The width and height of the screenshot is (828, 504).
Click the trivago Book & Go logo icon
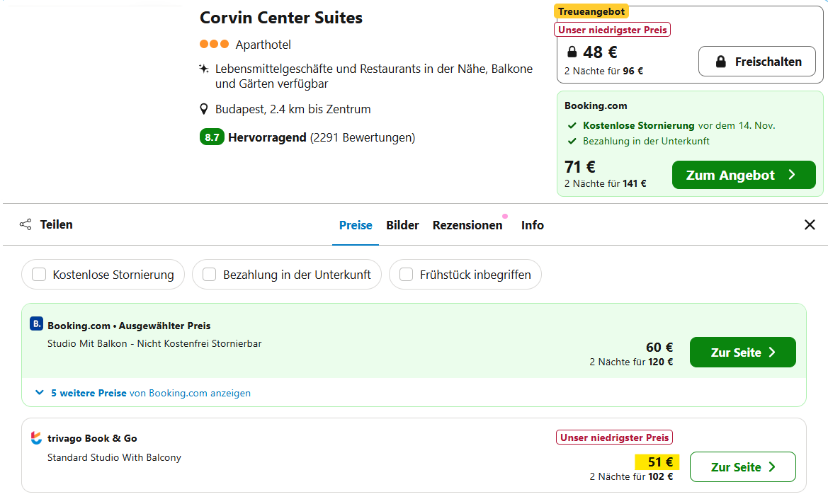coord(36,438)
